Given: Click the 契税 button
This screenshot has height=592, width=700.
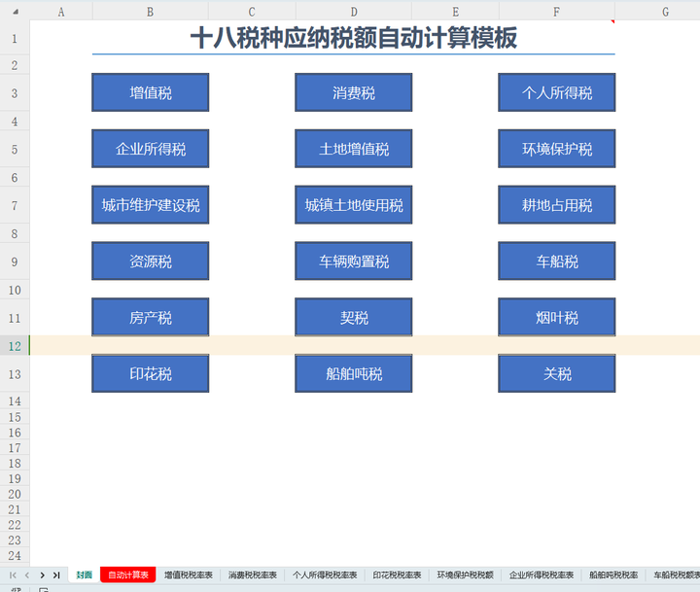Looking at the screenshot, I should pos(353,317).
